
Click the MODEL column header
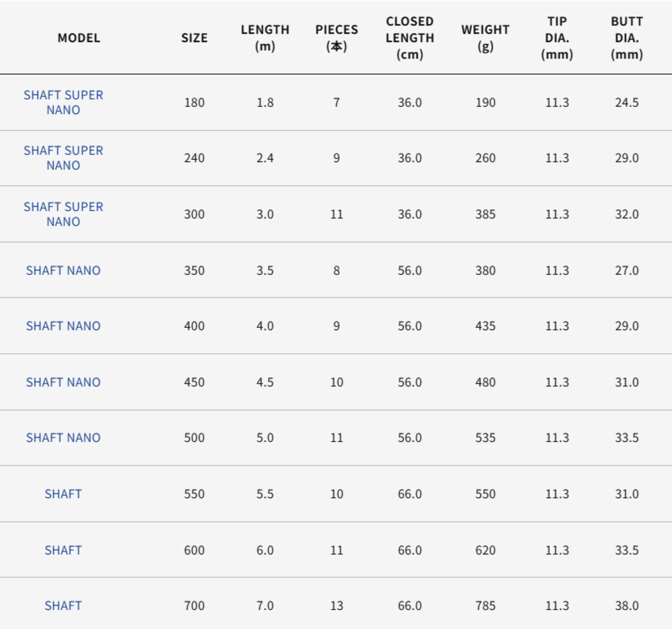[79, 38]
